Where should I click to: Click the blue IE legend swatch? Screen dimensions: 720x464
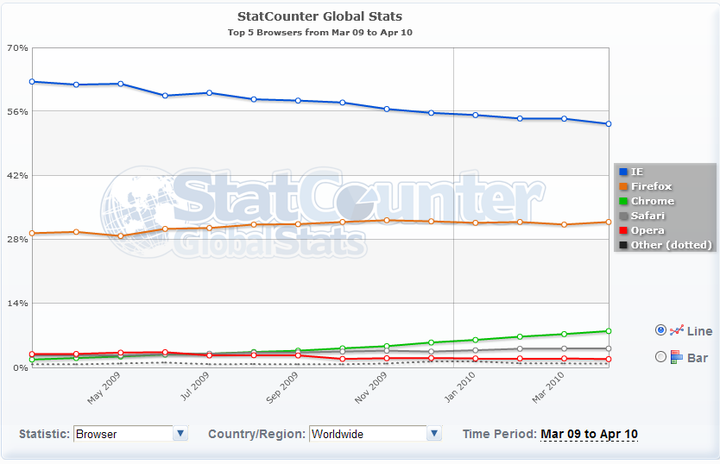622,173
